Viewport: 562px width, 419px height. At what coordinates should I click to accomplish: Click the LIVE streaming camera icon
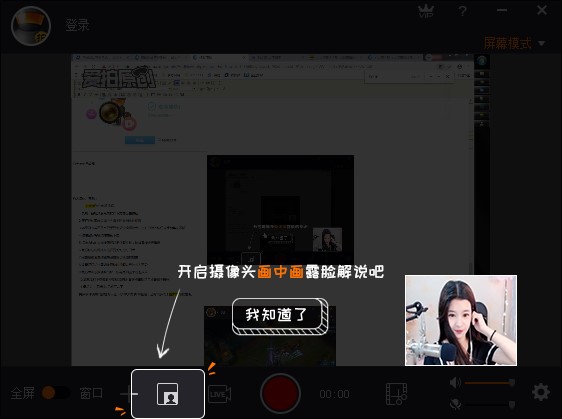pos(220,394)
